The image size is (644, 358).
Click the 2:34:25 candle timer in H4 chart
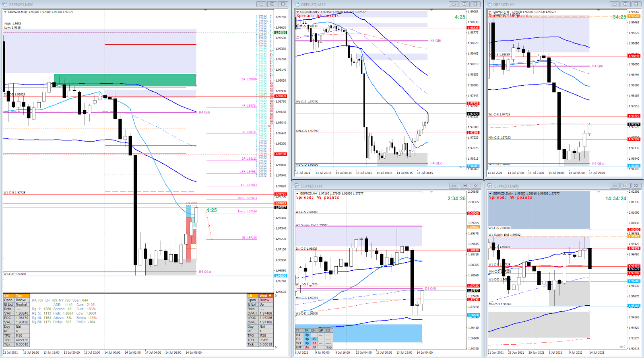click(456, 198)
